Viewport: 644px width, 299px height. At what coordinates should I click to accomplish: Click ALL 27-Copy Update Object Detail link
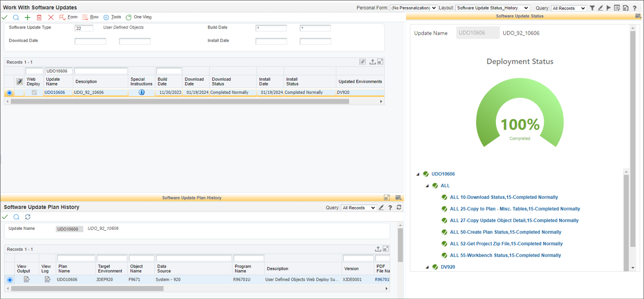click(x=514, y=221)
